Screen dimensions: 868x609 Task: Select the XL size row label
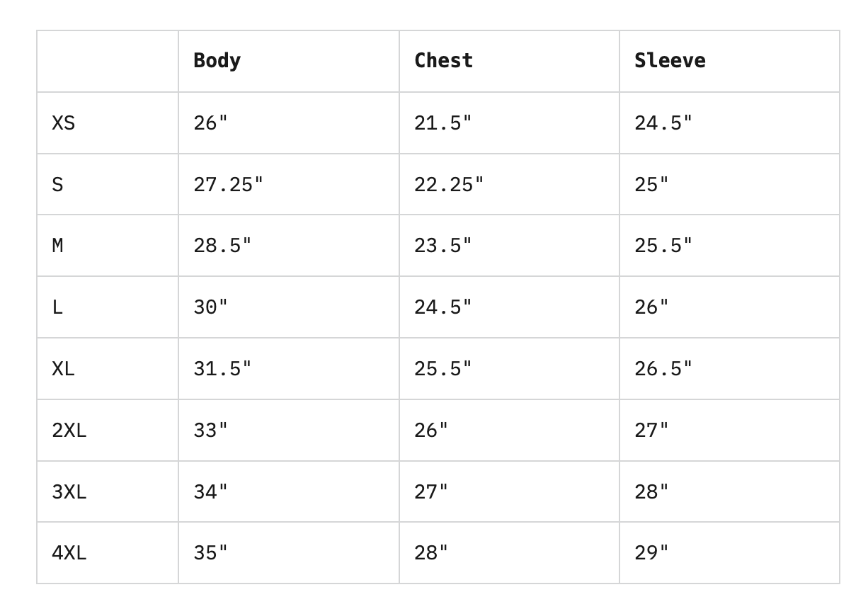63,369
